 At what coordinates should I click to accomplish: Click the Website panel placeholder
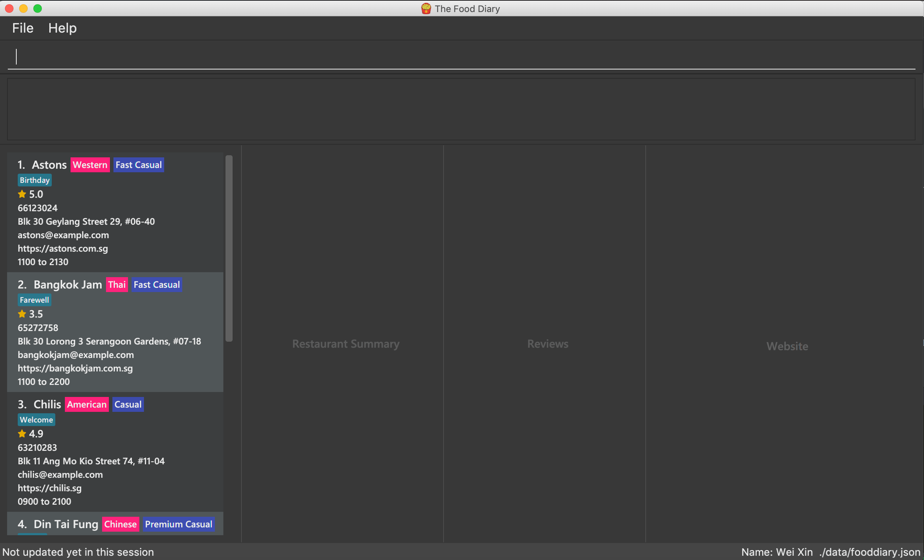787,346
